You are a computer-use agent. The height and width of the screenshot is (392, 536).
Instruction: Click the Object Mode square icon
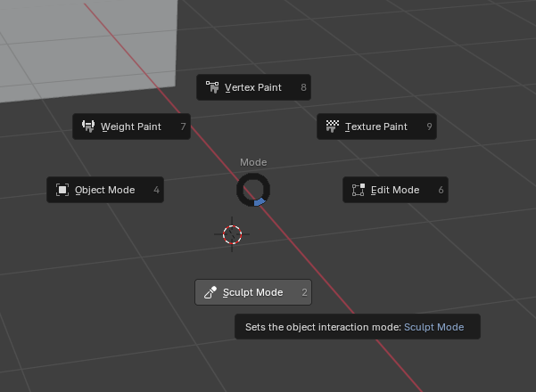(62, 190)
